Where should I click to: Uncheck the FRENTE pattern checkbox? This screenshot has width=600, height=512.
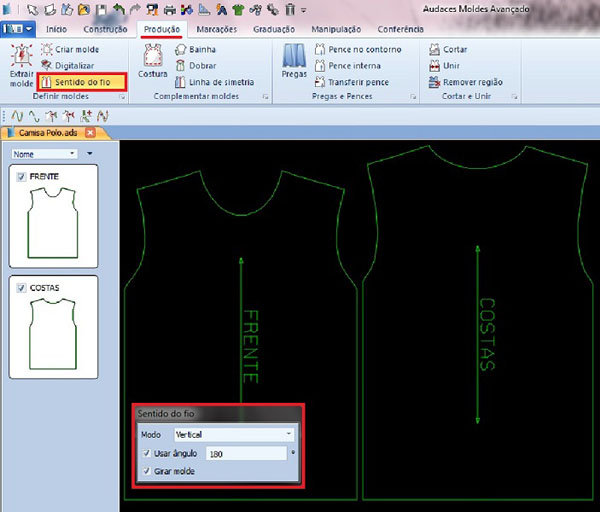coord(22,177)
